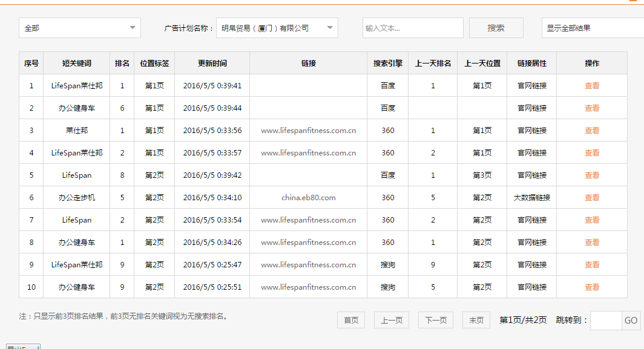This screenshot has height=349, width=644.
Task: Open 查看 link for the 搜狗 row 9 entry
Action: (x=591, y=264)
